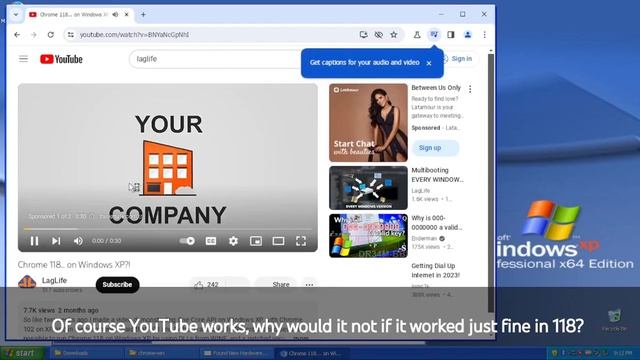640x360 pixels.
Task: Open a new tab with plus button
Action: (143, 15)
